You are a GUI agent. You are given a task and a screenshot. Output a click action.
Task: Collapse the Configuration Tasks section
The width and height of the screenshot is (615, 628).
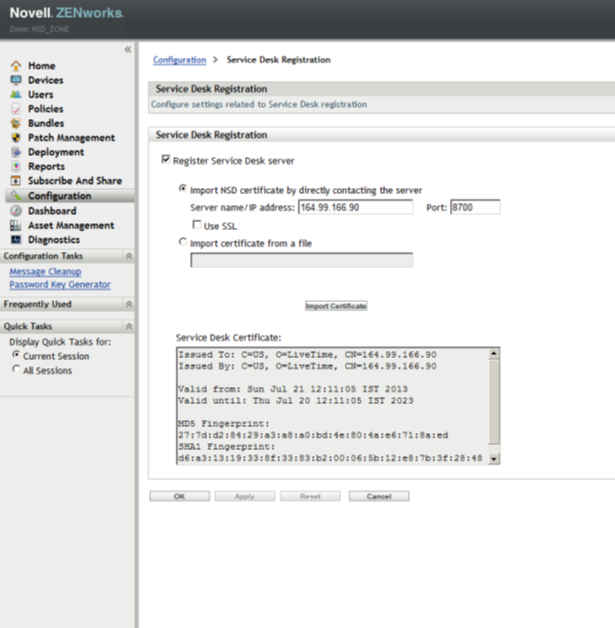(129, 256)
